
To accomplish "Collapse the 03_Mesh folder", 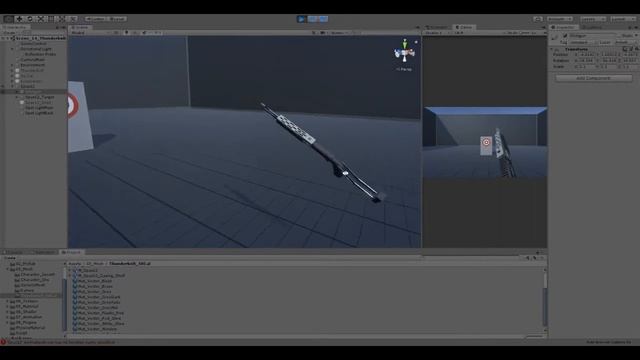I will [x=7, y=269].
